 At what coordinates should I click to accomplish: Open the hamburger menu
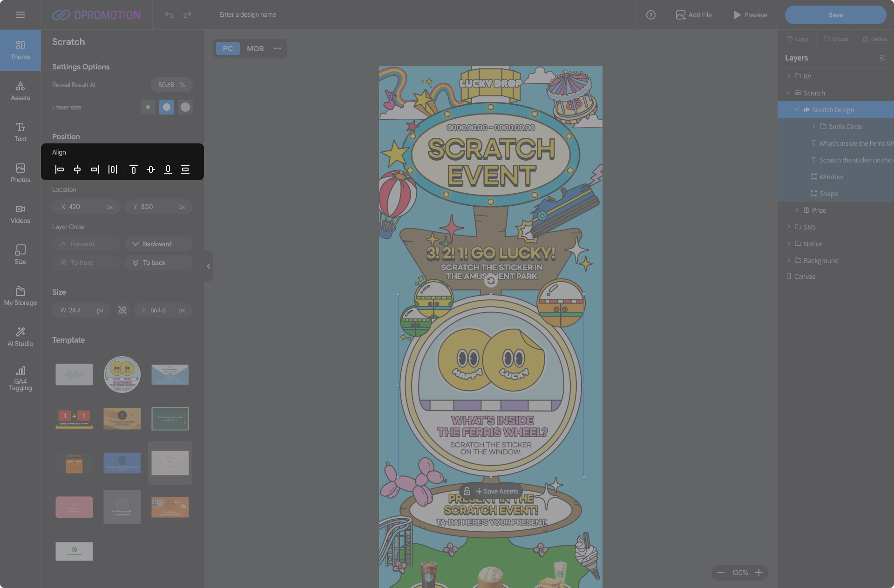click(20, 15)
